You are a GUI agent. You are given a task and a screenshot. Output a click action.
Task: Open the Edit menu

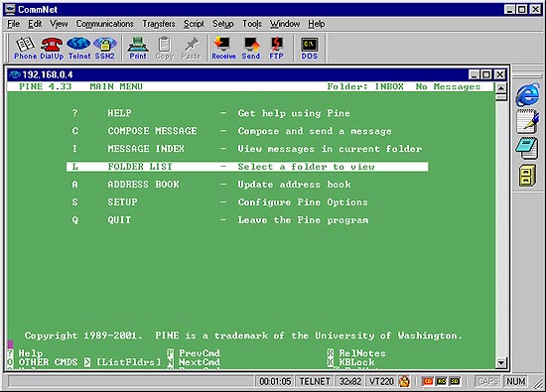point(35,24)
